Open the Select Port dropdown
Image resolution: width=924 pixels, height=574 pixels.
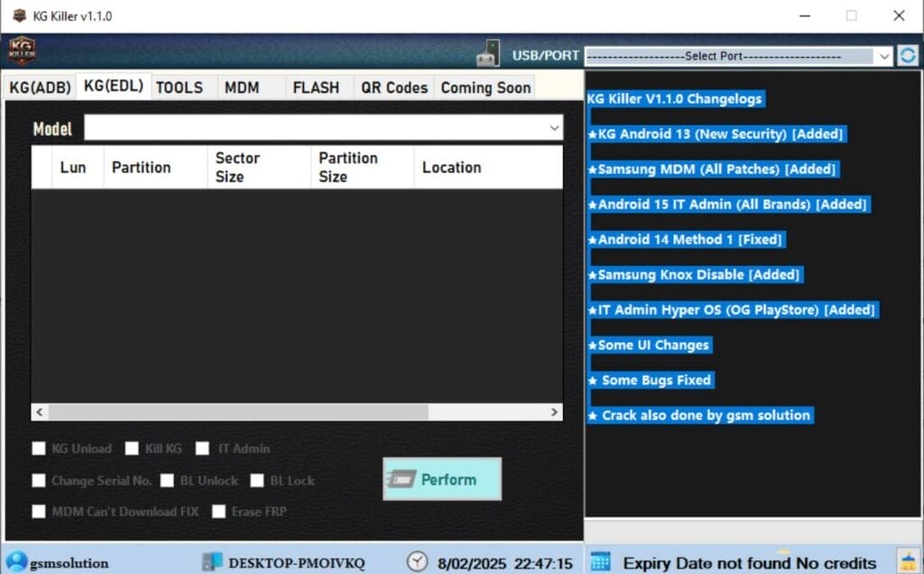tap(738, 56)
